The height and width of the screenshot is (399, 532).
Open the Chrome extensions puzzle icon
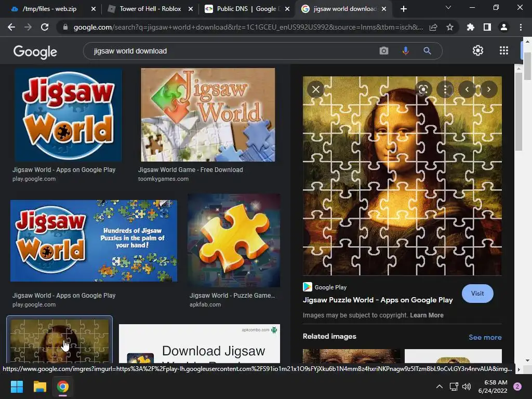click(x=471, y=27)
